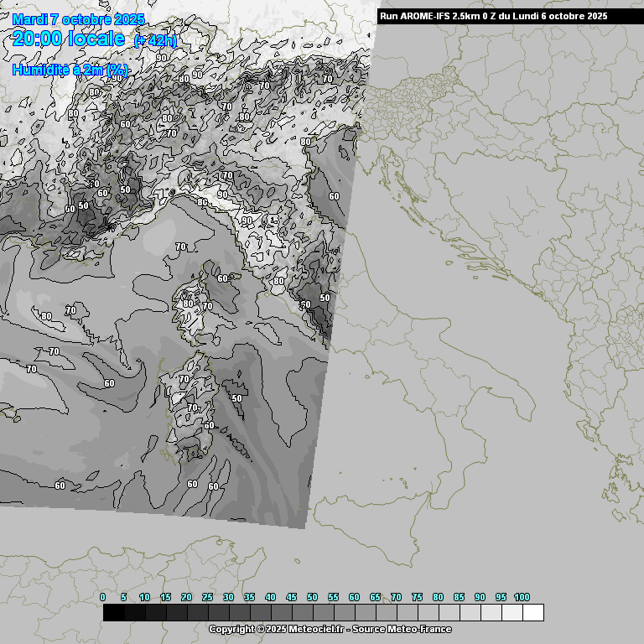Open the Meteociel.fr link in the copyright line
Image resolution: width=644 pixels, height=644 pixels.
316,629
